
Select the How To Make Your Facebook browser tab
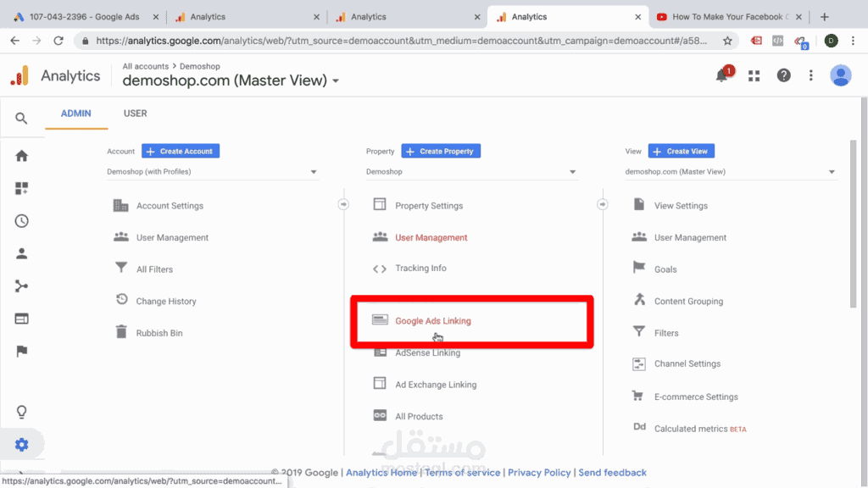[x=729, y=15]
